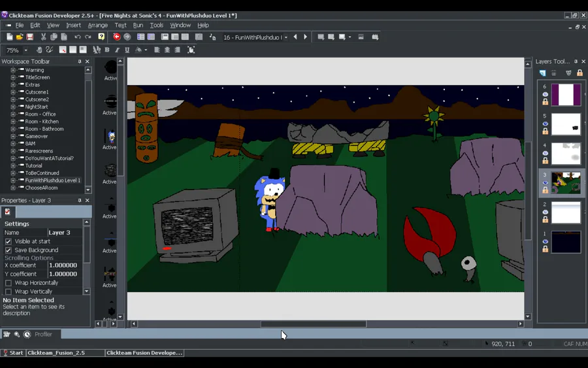This screenshot has width=588, height=368.
Task: Enable Wrap Horizontally checkbox
Action: click(8, 283)
